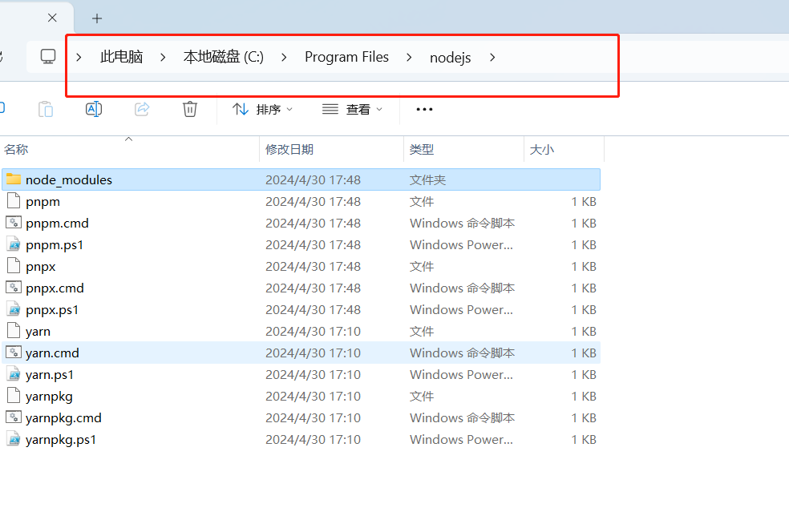
Task: Sort by 修改日期 column header
Action: coord(289,149)
